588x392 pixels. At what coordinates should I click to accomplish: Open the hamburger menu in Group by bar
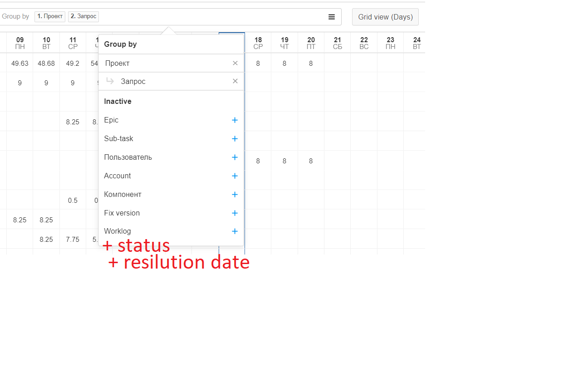[332, 17]
